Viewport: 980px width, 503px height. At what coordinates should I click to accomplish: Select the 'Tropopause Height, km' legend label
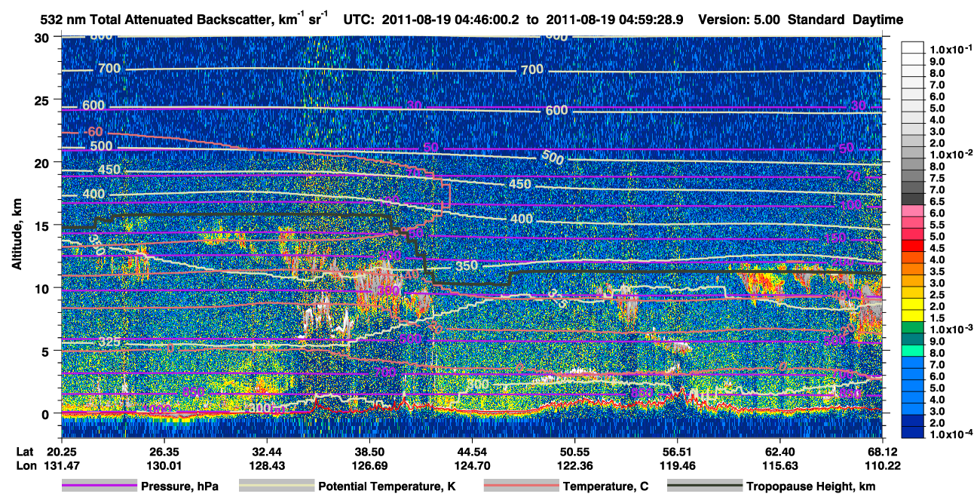(811, 486)
